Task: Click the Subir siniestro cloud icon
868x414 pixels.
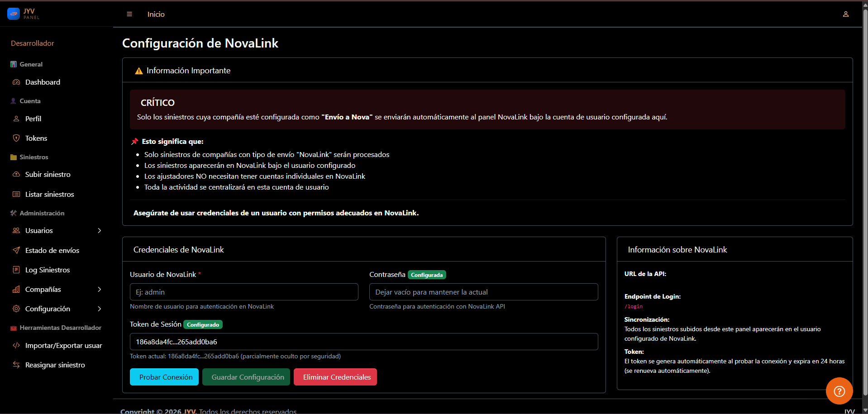Action: tap(16, 174)
